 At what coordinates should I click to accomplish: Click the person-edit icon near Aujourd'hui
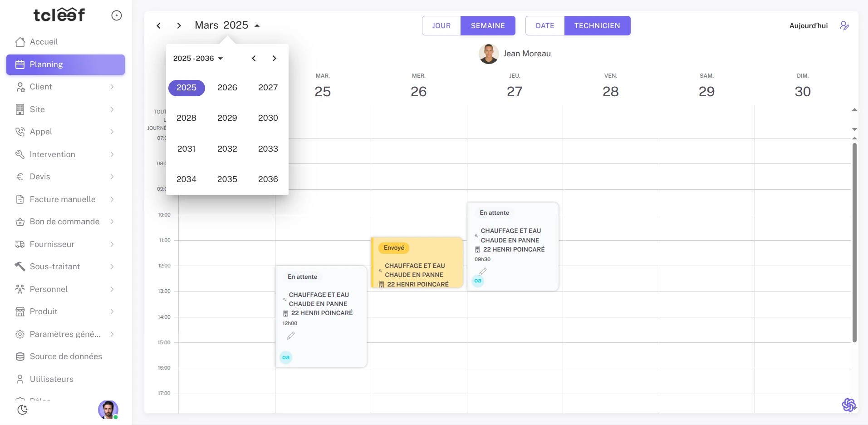[844, 25]
